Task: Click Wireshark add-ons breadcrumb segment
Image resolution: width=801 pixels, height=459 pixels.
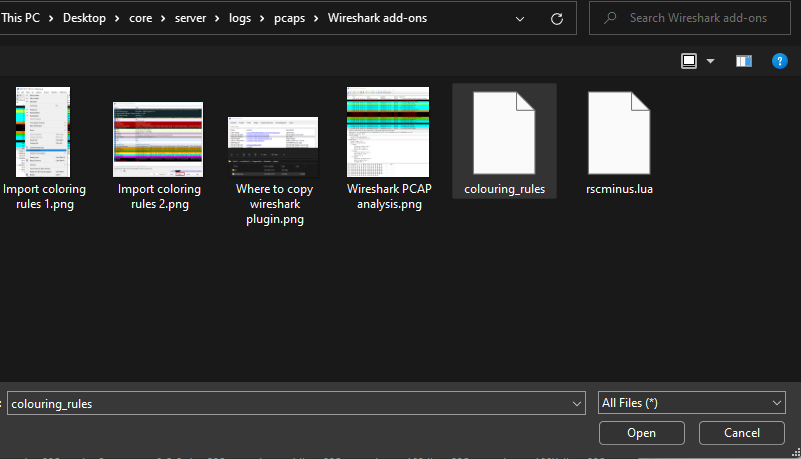Action: [x=378, y=18]
